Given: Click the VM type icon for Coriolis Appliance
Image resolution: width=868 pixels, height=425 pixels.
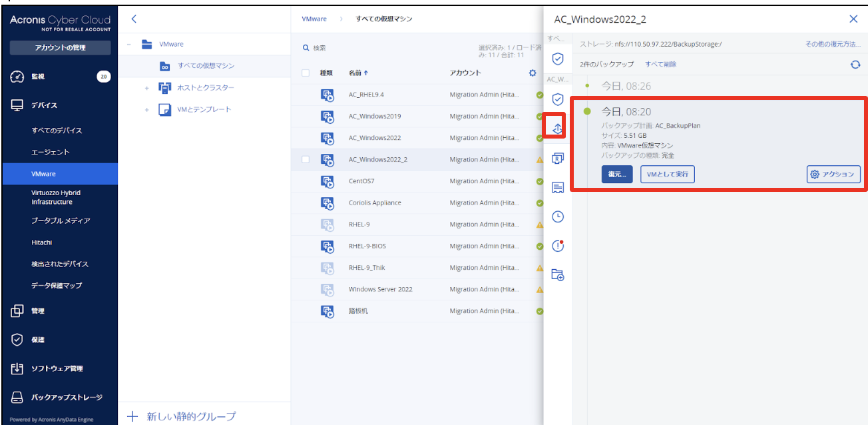Looking at the screenshot, I should pos(327,203).
